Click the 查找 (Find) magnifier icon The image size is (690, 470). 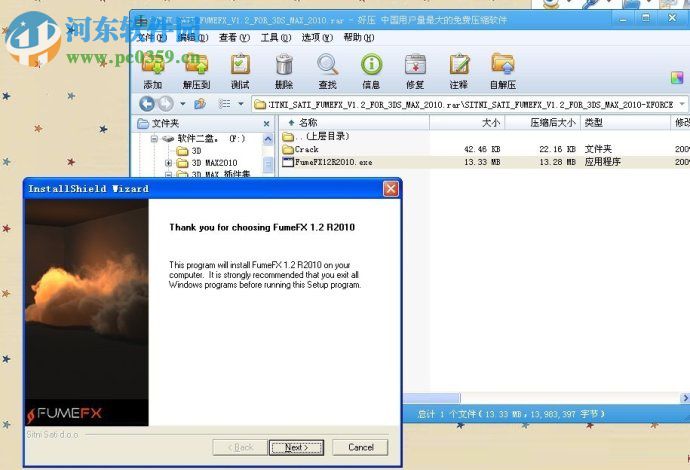coord(327,64)
